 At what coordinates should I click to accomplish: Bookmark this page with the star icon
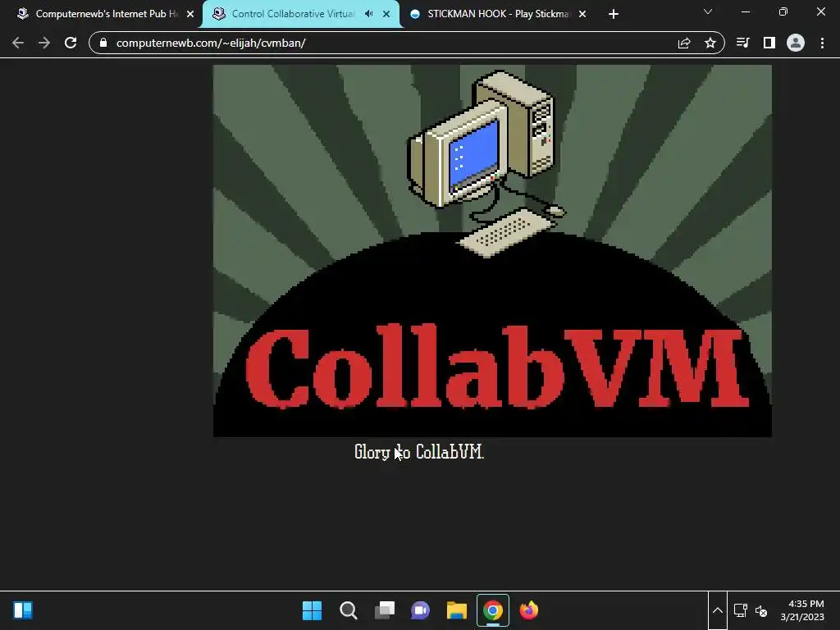710,43
